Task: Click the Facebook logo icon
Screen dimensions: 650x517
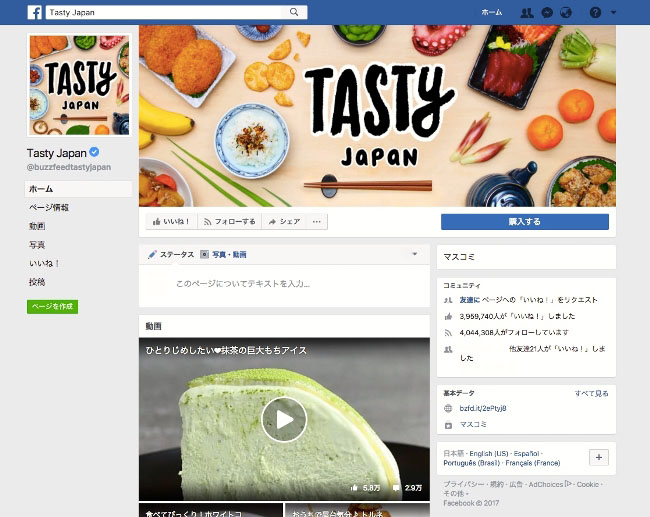Action: [34, 12]
